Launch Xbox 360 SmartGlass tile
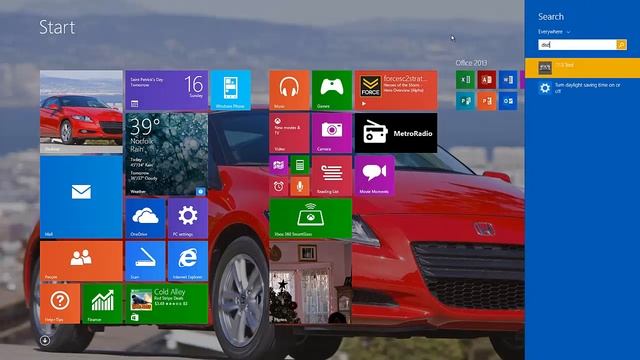This screenshot has height=360, width=640. pyautogui.click(x=311, y=218)
